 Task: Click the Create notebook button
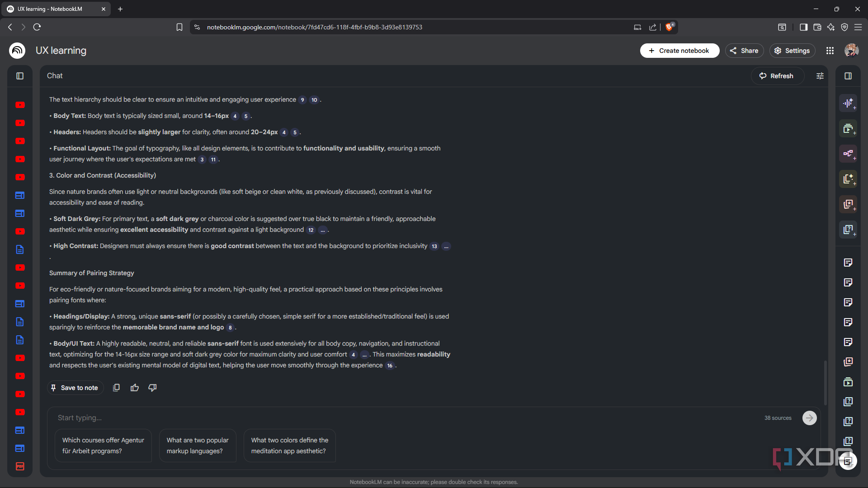pos(679,51)
